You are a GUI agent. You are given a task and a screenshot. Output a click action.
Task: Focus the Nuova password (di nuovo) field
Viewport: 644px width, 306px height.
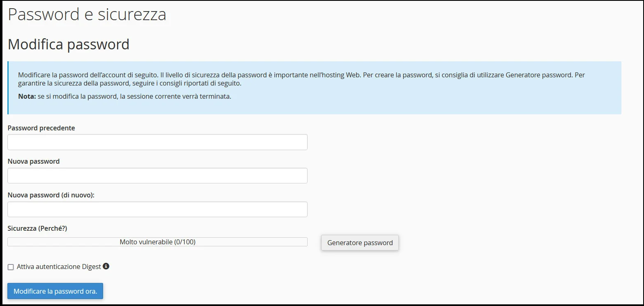(x=157, y=209)
